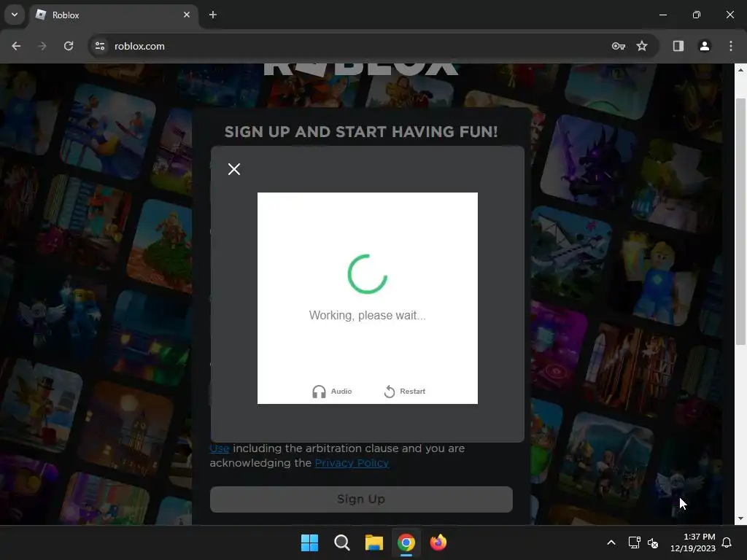Open the notifications bell
747x560 pixels.
(x=727, y=542)
